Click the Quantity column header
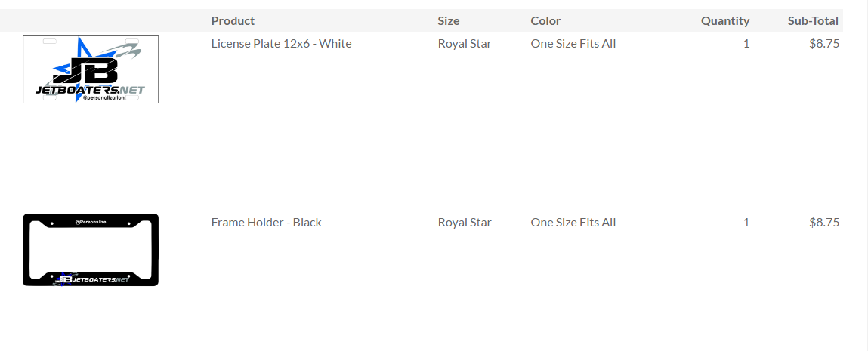 725,21
